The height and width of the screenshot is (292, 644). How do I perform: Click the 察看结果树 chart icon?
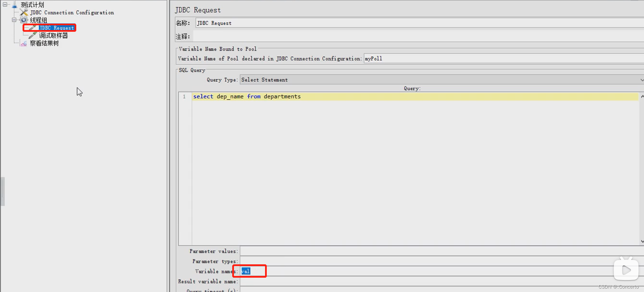click(x=24, y=43)
